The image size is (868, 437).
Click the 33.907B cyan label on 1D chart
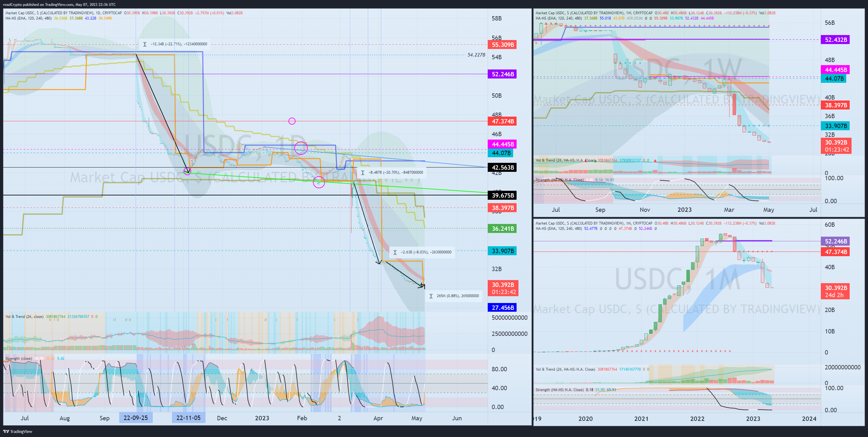pyautogui.click(x=502, y=251)
